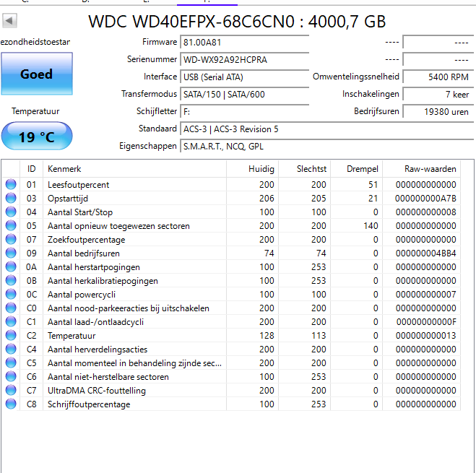Select status orb for nood-parkeeracties row
Viewport: 476px width, 473px height.
pos(11,308)
